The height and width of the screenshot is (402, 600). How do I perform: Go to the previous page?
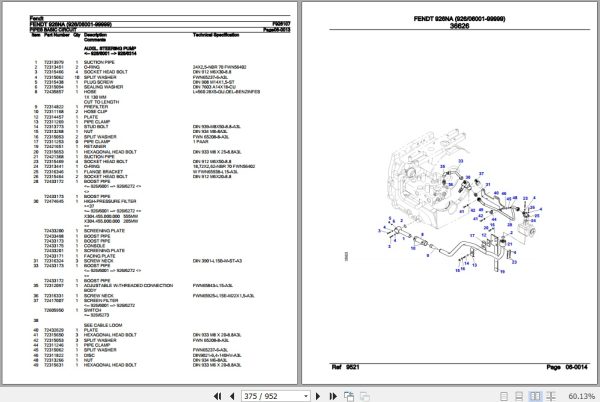[232, 396]
